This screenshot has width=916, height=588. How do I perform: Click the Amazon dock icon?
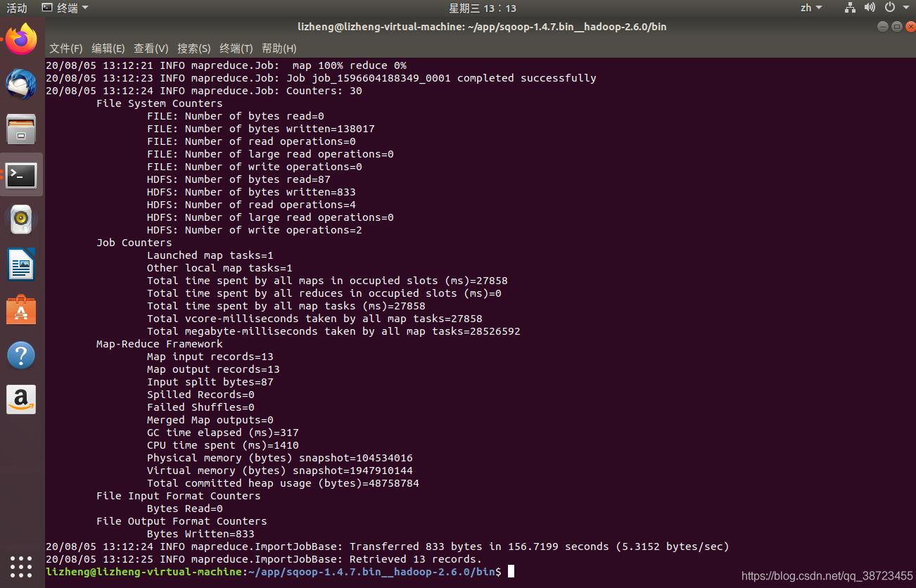tap(21, 400)
